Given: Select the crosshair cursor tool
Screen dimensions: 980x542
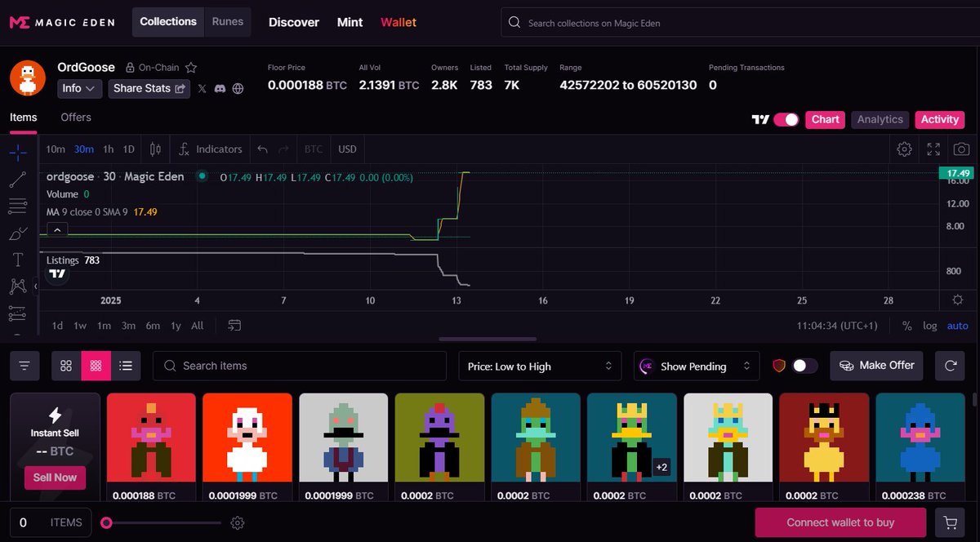Looking at the screenshot, I should tap(18, 153).
